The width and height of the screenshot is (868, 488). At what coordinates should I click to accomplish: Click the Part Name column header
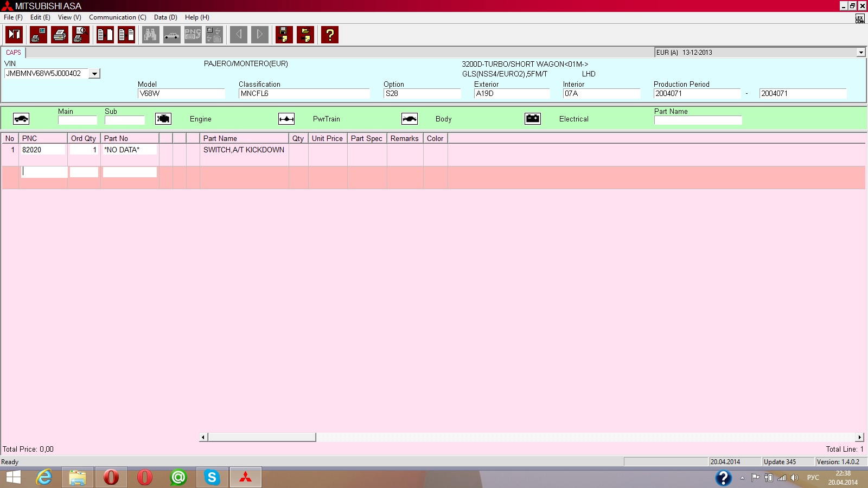click(x=244, y=138)
